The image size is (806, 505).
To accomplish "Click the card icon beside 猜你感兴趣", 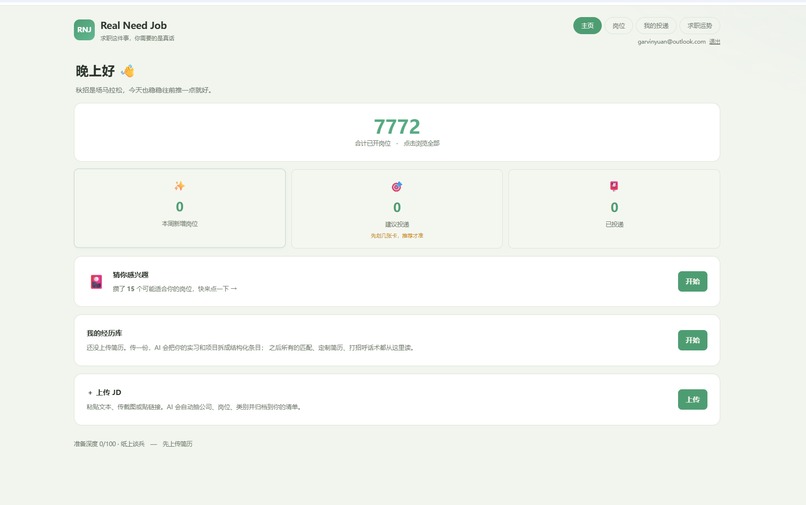I will tap(96, 281).
